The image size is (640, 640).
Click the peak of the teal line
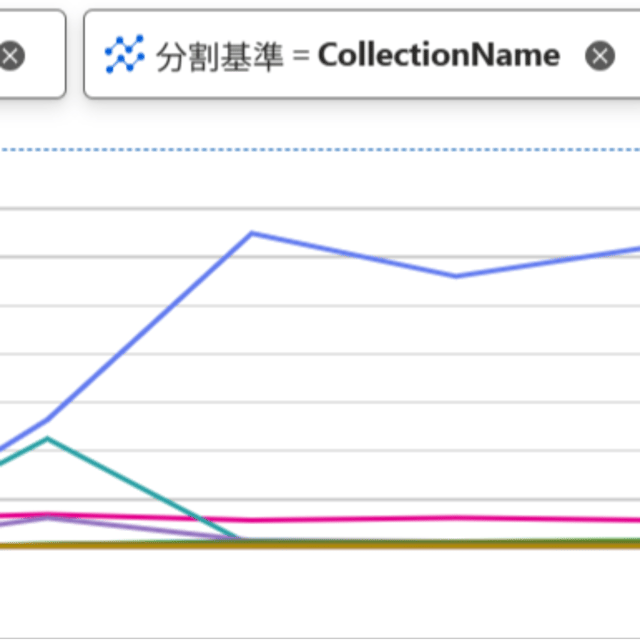[47, 439]
